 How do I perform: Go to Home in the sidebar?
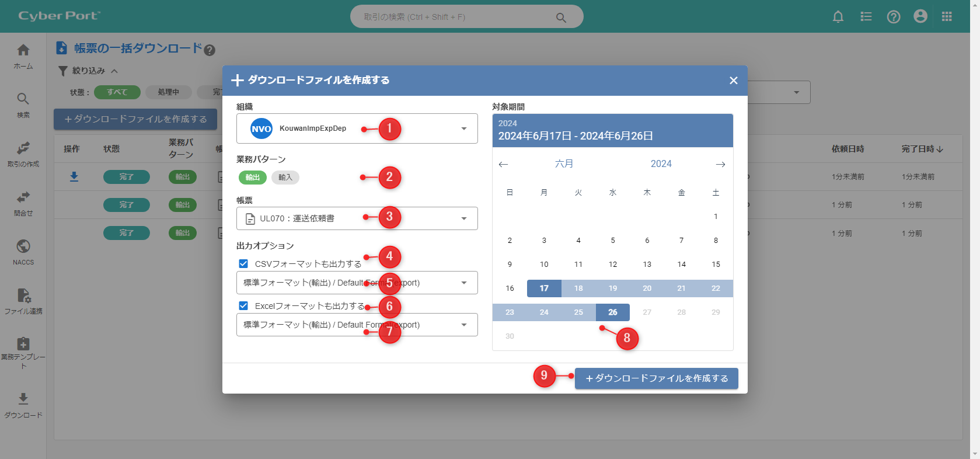tap(23, 56)
